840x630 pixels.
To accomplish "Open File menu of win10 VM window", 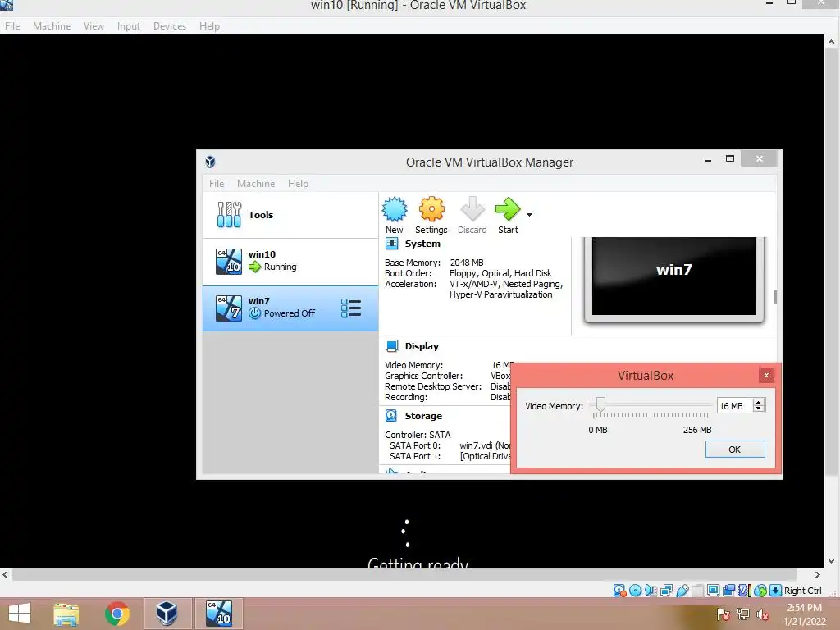I will click(12, 25).
